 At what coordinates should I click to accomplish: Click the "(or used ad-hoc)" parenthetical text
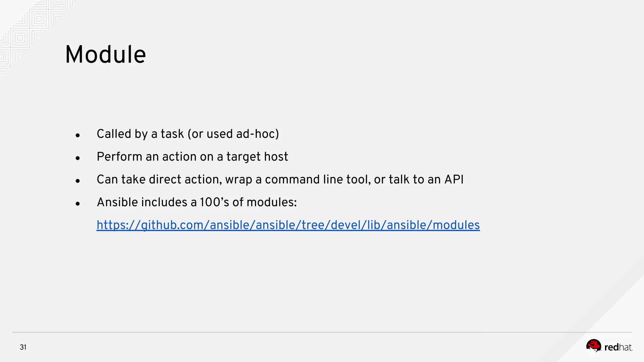tap(233, 134)
